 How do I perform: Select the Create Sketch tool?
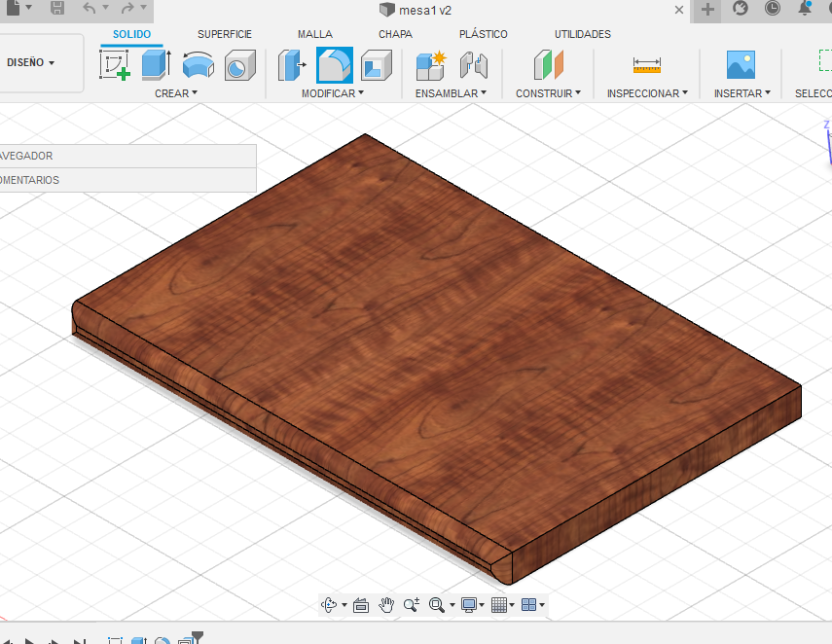(116, 65)
